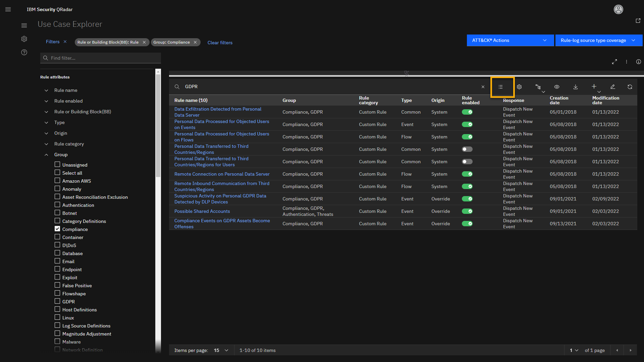
Task: Open help question mark icon in sidebar
Action: tap(24, 52)
